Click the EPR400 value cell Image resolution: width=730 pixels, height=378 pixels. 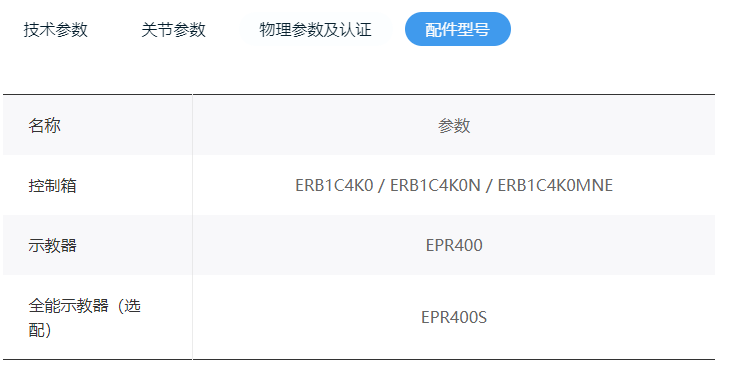454,245
